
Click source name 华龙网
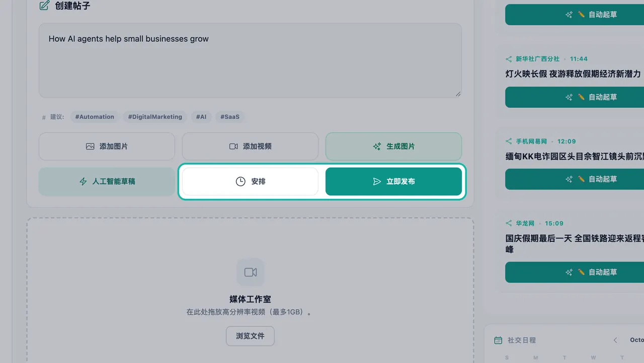(x=525, y=224)
